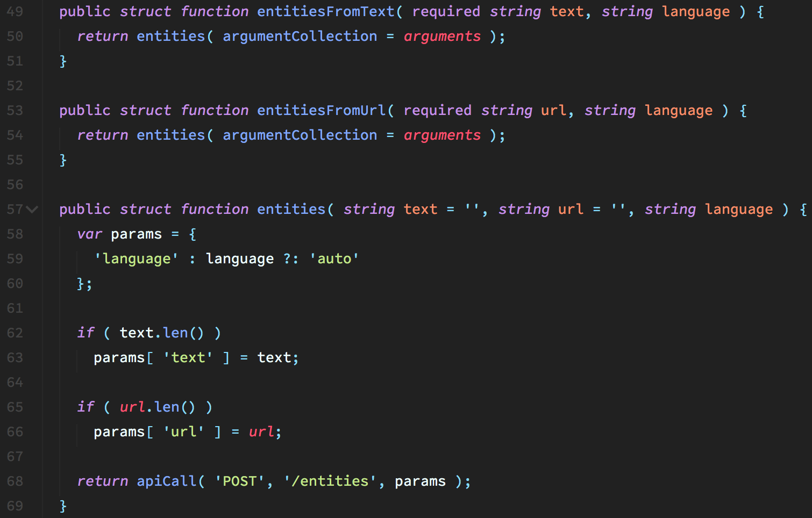Click 'url' parameter on line 53
This screenshot has height=518, width=812.
pos(554,110)
